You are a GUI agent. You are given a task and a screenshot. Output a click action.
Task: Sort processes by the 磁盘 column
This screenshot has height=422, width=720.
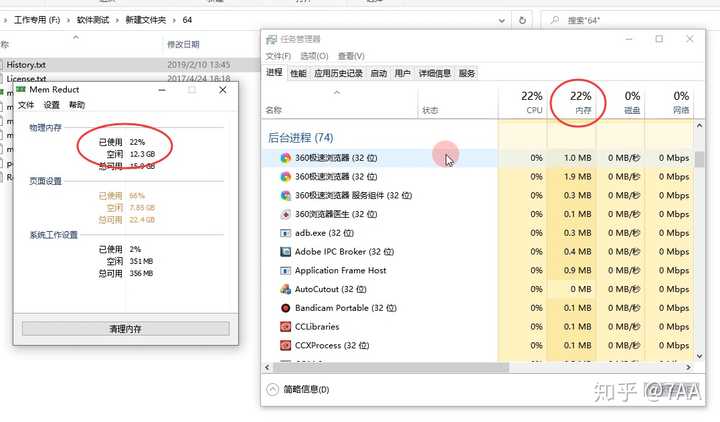click(x=621, y=102)
